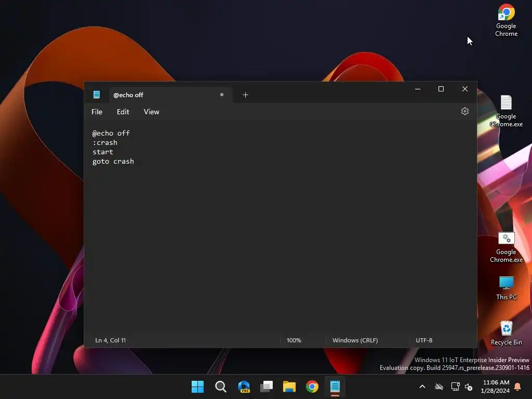Viewport: 532px width, 399px height.
Task: Select the Recycle Bin desktop icon
Action: pos(506,333)
